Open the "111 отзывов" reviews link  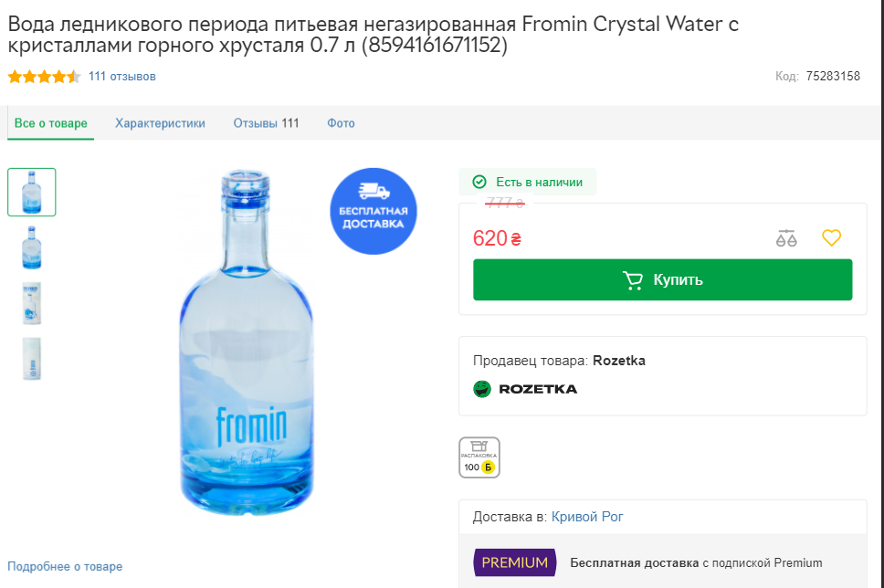coord(122,77)
